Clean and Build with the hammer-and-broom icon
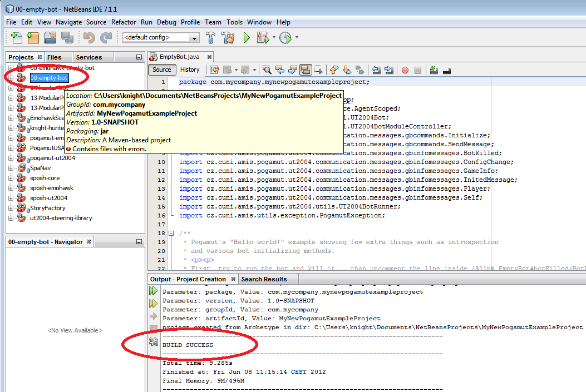Viewport: 586px width, 392px height. (x=228, y=37)
